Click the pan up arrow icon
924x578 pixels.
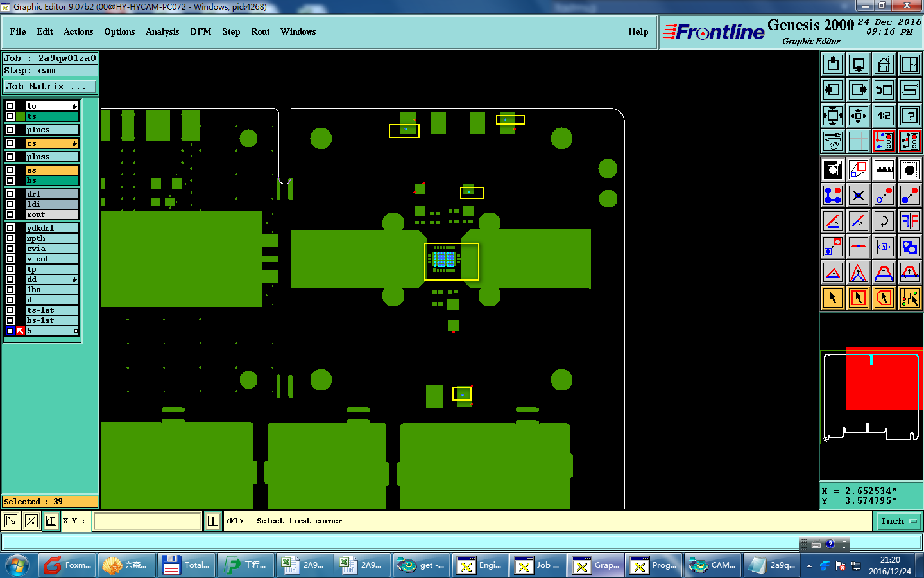tap(833, 64)
